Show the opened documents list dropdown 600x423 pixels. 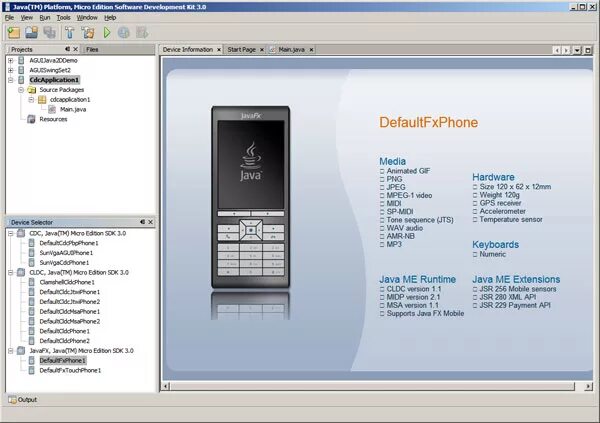click(577, 50)
